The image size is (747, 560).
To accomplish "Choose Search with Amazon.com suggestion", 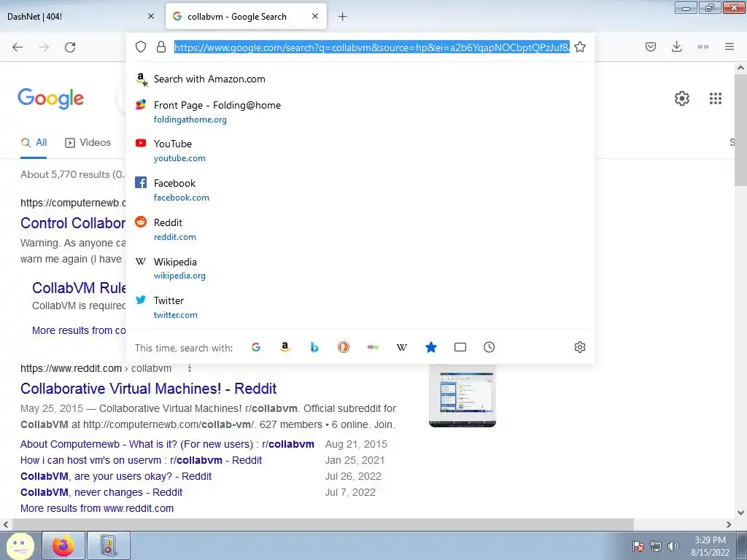I will point(360,79).
